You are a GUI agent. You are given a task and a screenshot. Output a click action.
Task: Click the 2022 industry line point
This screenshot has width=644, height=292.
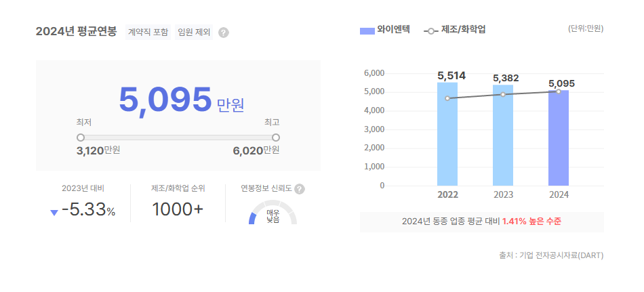point(447,98)
